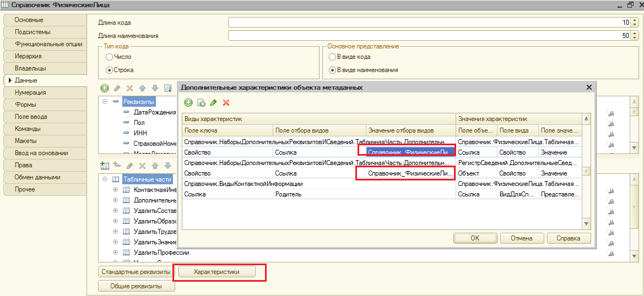Expand the УдалитьЗнание tabular part node
The width and height of the screenshot is (644, 296).
pyautogui.click(x=115, y=242)
